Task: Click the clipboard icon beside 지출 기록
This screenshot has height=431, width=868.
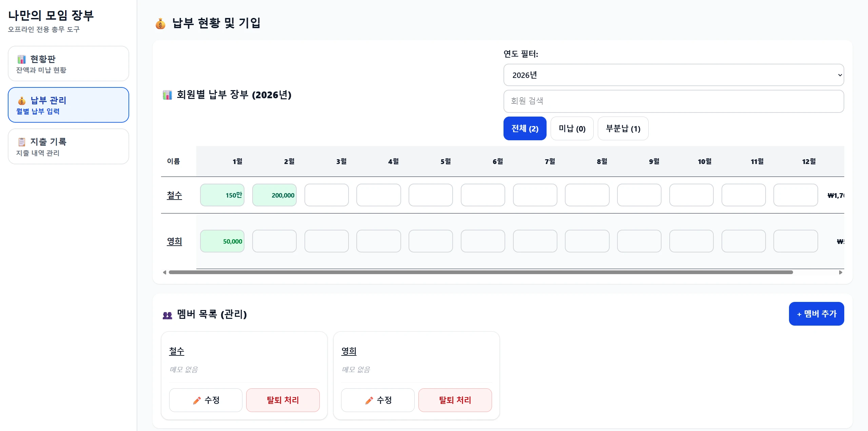Action: 22,142
